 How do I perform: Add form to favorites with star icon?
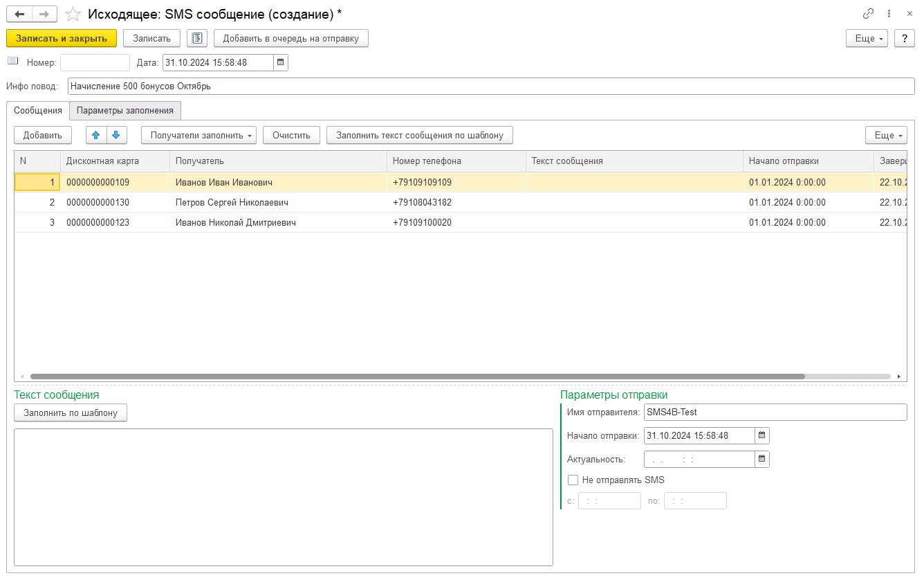coord(73,14)
